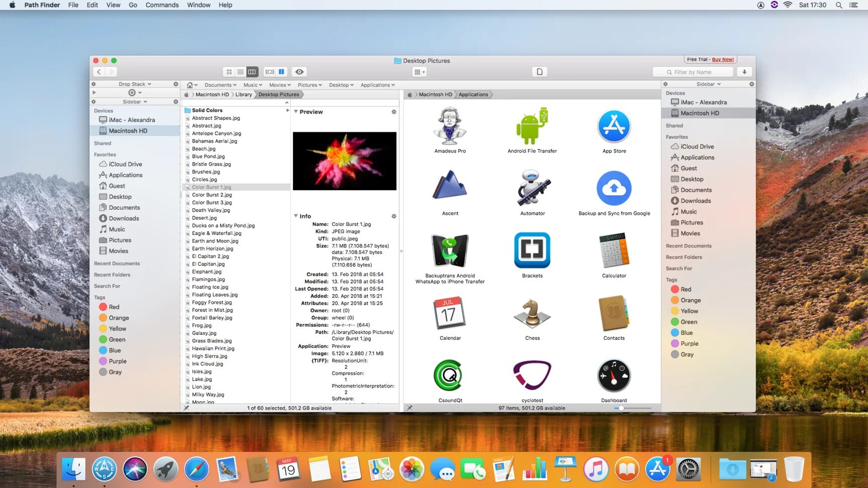Open the View menu
Screen dimensions: 868x488
pos(113,5)
